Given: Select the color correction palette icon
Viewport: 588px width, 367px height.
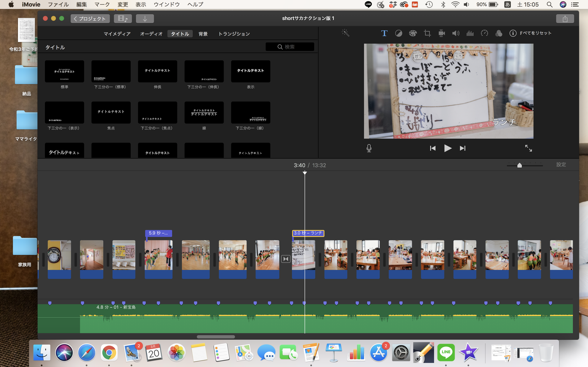Looking at the screenshot, I should (x=413, y=33).
